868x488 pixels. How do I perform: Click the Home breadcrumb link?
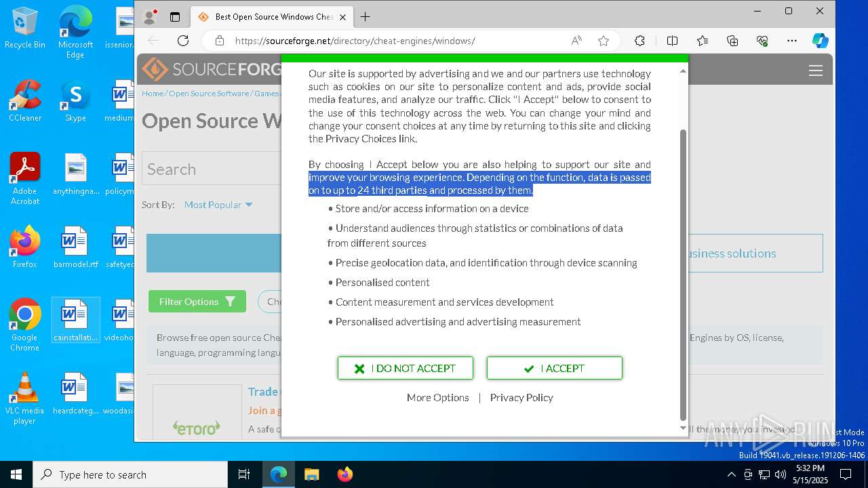coord(153,94)
